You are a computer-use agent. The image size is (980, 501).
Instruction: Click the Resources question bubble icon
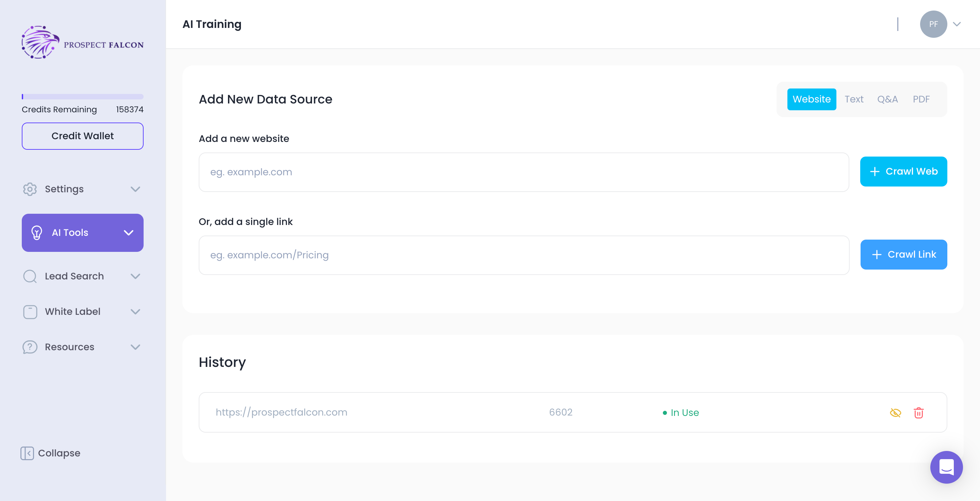(x=30, y=347)
